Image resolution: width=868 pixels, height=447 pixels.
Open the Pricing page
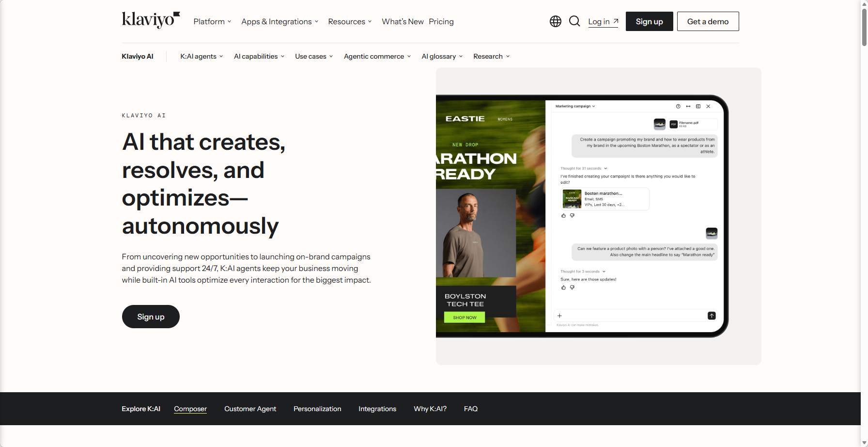click(x=441, y=21)
